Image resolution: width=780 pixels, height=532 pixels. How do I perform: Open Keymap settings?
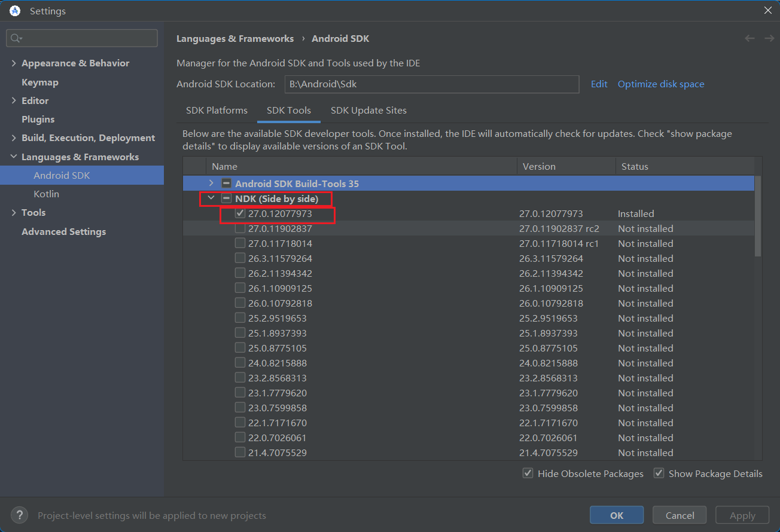(x=40, y=82)
